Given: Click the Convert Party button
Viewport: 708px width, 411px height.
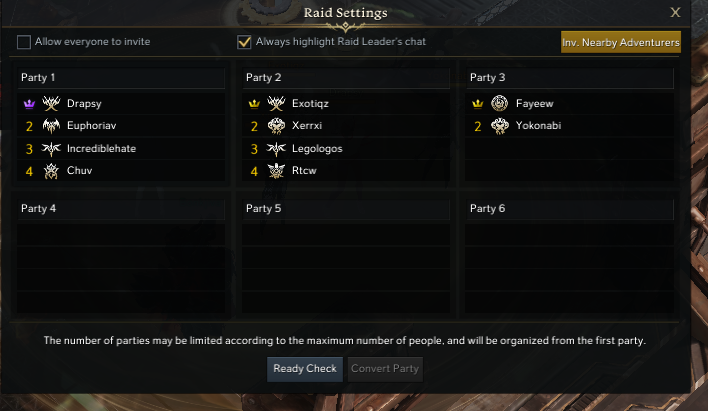Looking at the screenshot, I should [x=385, y=369].
